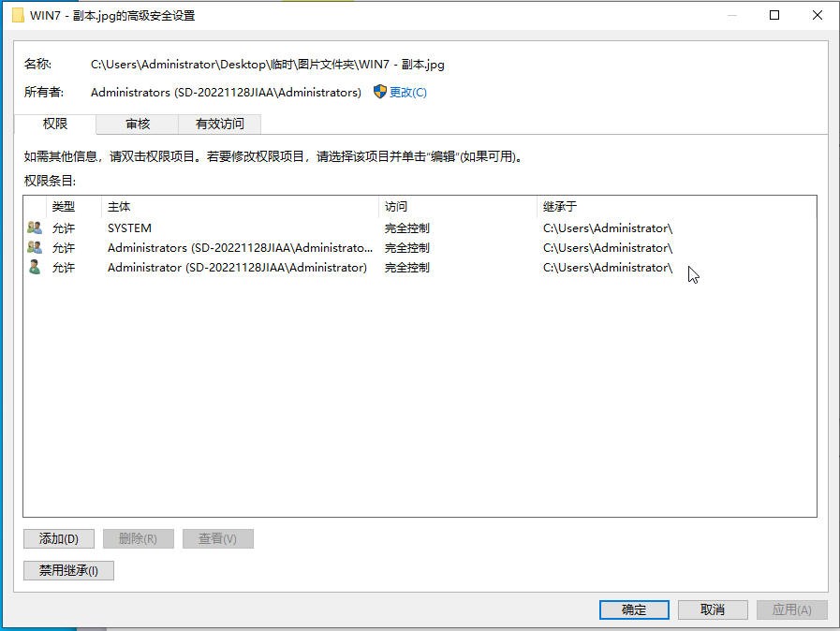Click the 删除(R) button
The height and width of the screenshot is (631, 840).
coord(139,538)
